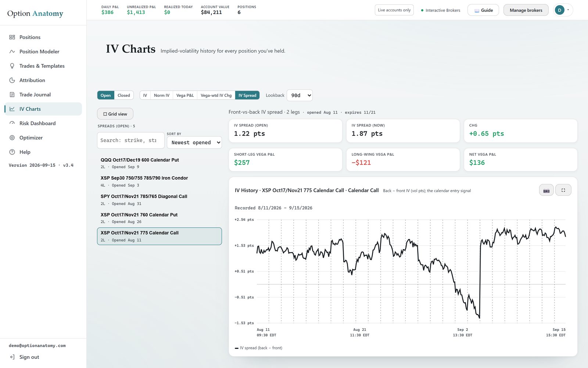Viewport: 588px width, 368px height.
Task: Focus the spreads search field
Action: (x=130, y=140)
